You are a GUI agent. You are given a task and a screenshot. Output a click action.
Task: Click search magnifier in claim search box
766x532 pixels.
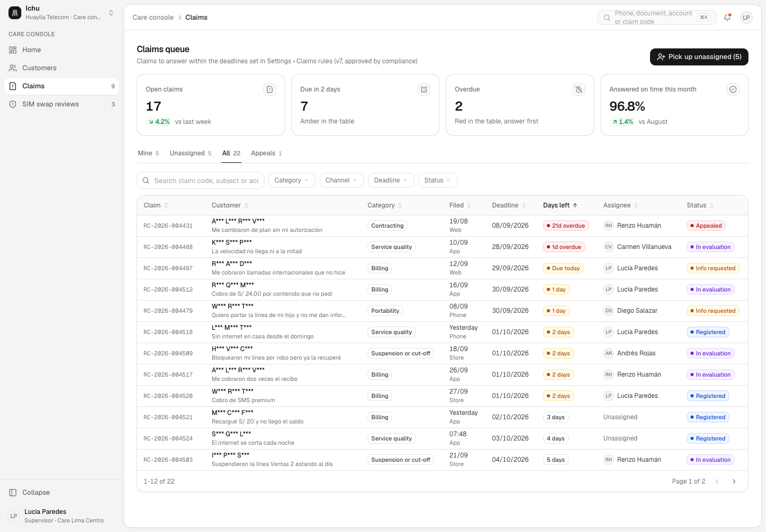pyautogui.click(x=146, y=180)
